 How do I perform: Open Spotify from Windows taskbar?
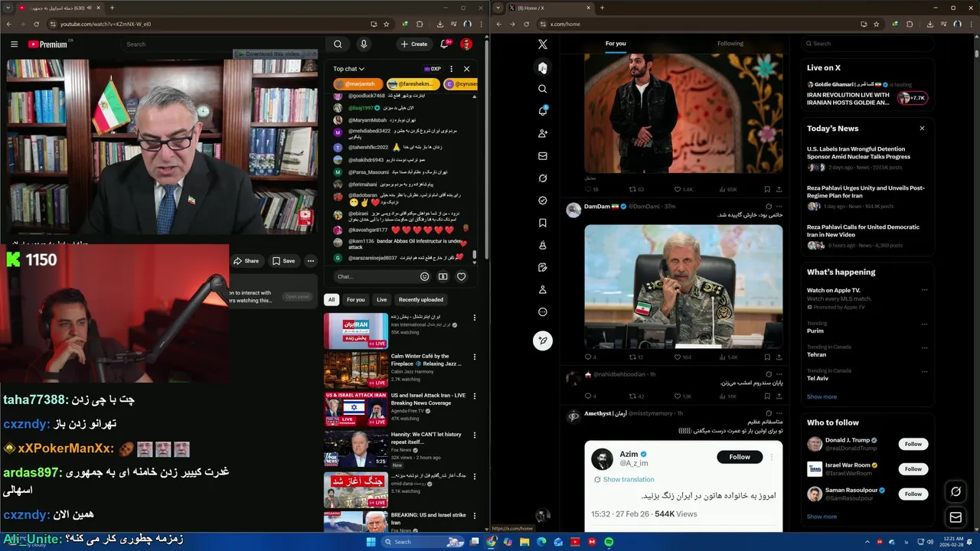click(x=609, y=542)
